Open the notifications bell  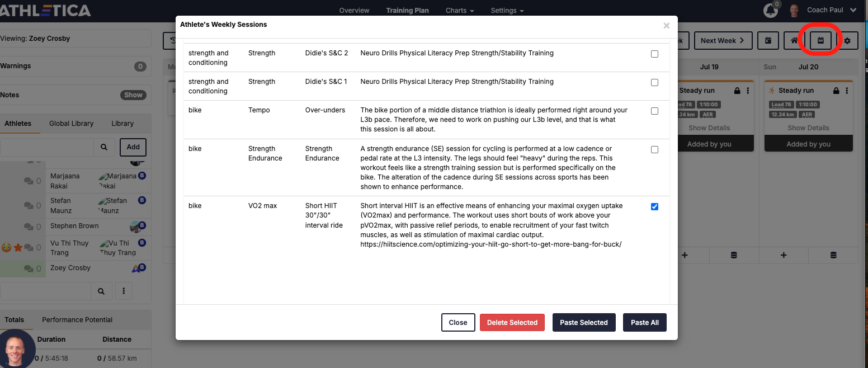(771, 11)
